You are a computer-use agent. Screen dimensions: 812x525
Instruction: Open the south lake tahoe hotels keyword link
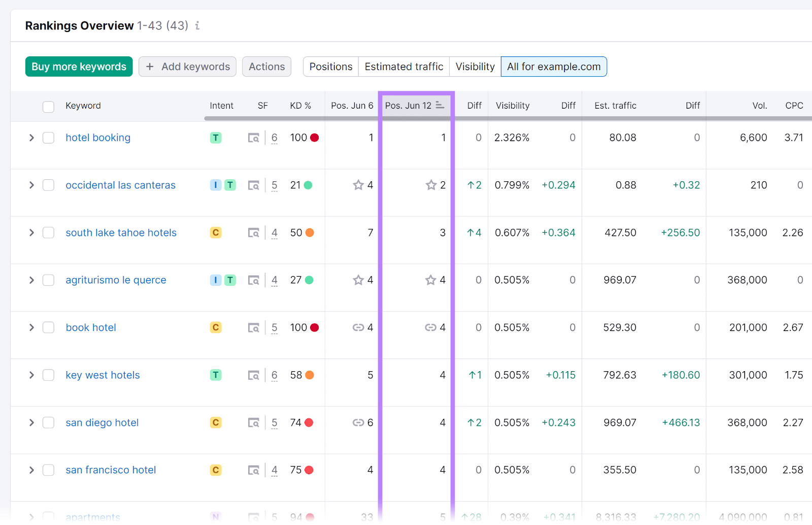(120, 233)
